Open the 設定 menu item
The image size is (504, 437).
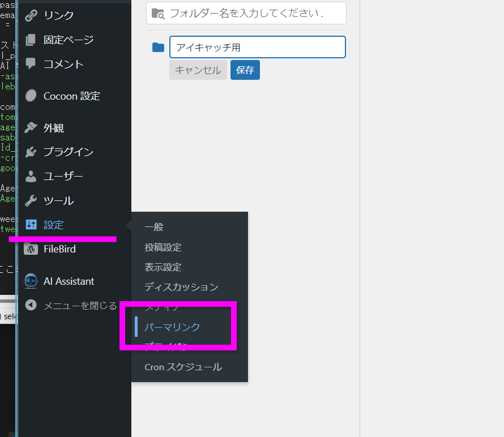[54, 225]
